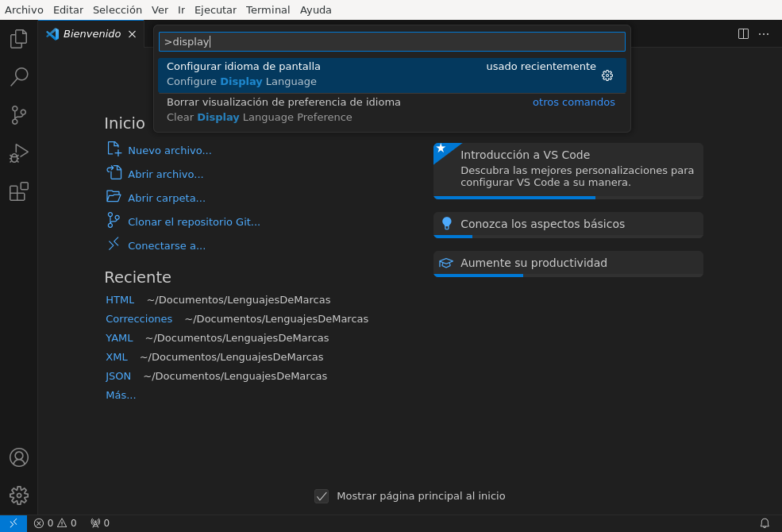Open the Terminal menu

[x=268, y=10]
